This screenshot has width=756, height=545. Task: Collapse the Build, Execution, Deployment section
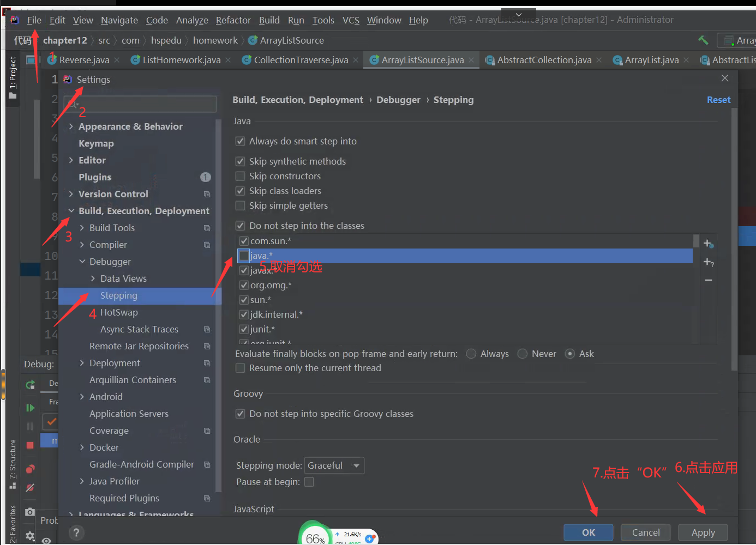click(72, 210)
